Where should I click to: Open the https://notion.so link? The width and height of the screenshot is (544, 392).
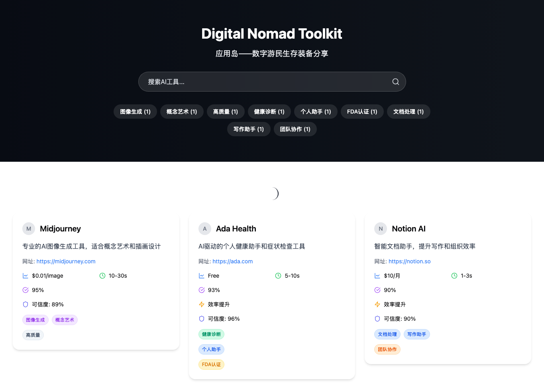[x=410, y=261]
